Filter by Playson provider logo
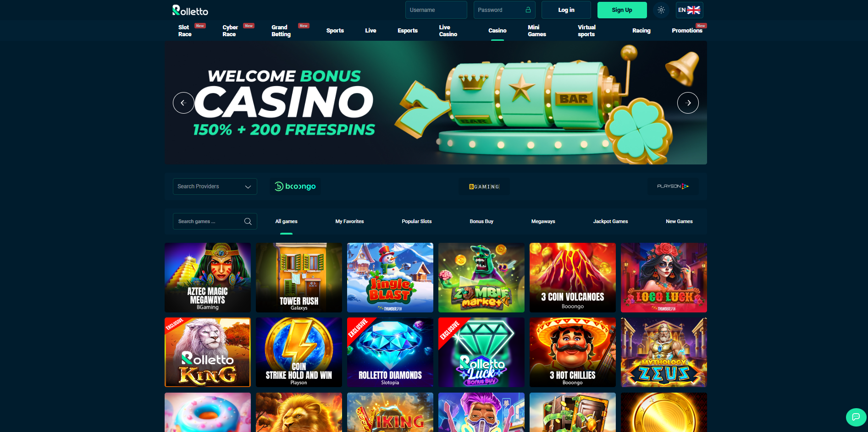 pos(673,186)
